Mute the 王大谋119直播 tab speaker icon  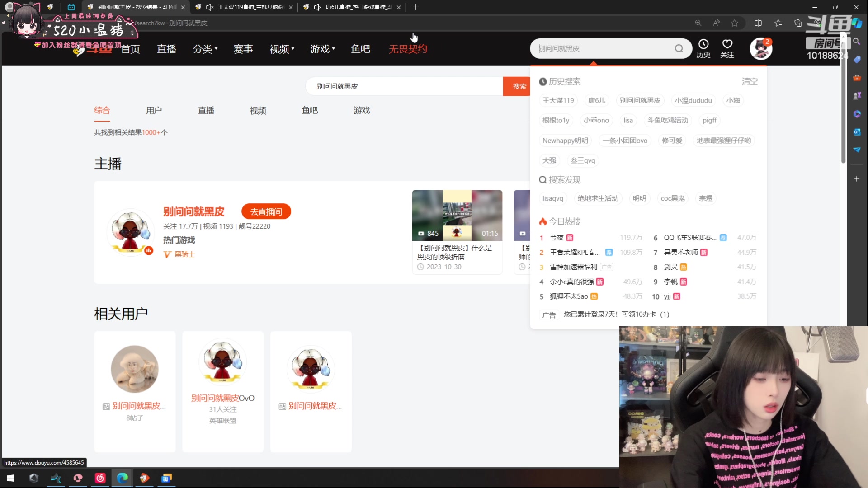click(209, 7)
